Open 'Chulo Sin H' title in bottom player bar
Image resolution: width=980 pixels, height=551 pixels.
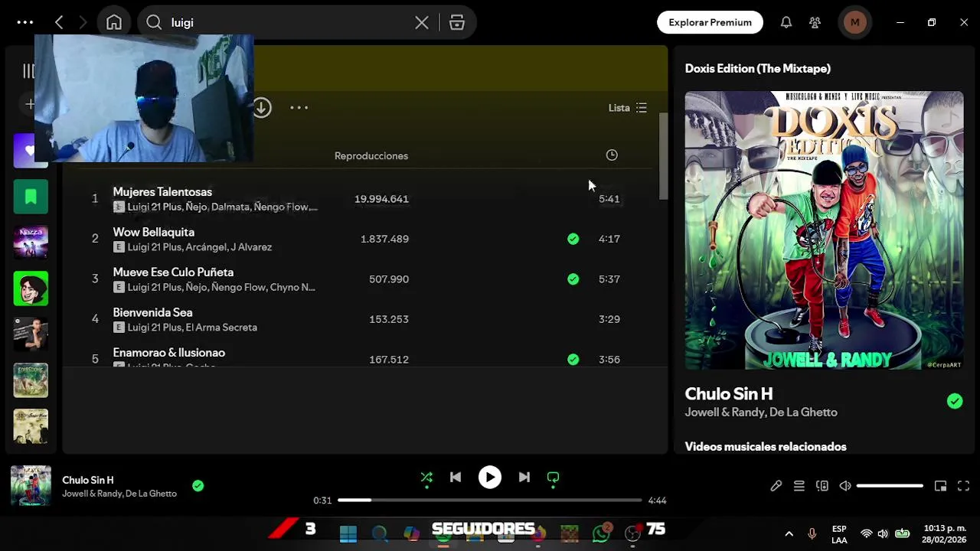88,481
